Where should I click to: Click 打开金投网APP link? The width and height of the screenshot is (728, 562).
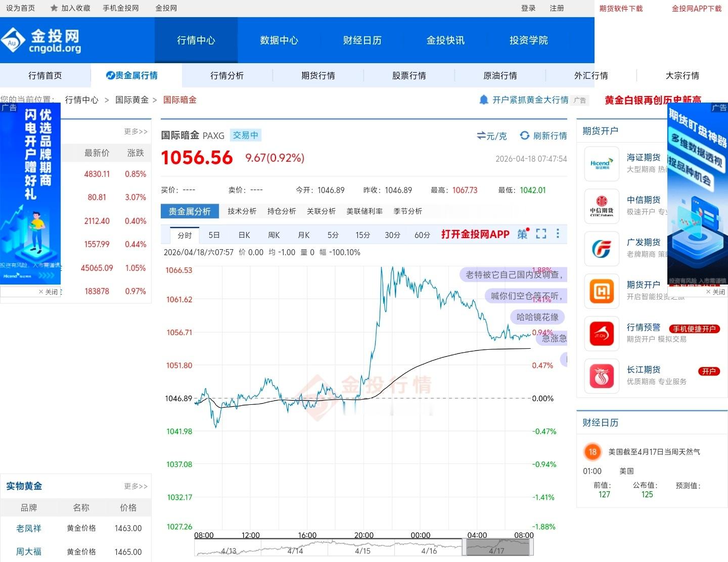coord(474,235)
